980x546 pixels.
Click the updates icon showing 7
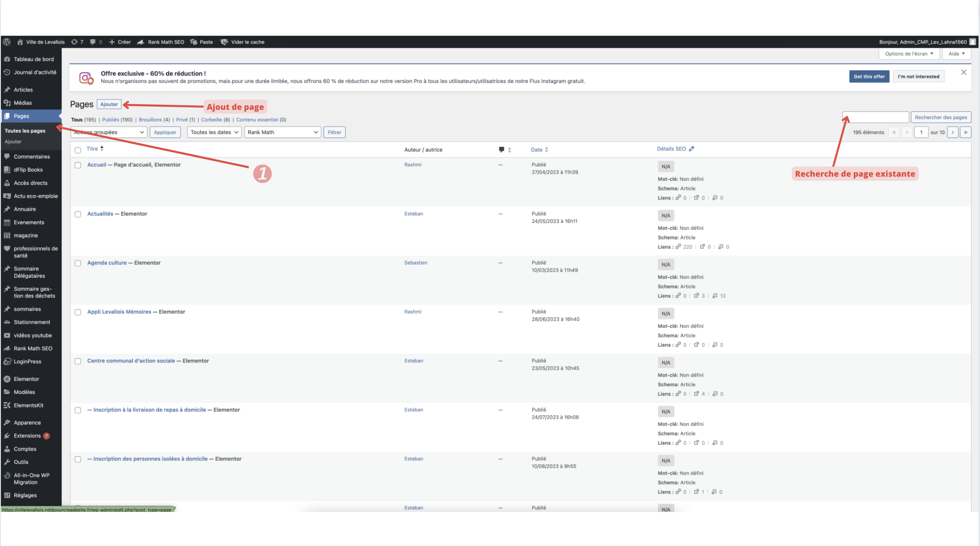click(x=75, y=42)
